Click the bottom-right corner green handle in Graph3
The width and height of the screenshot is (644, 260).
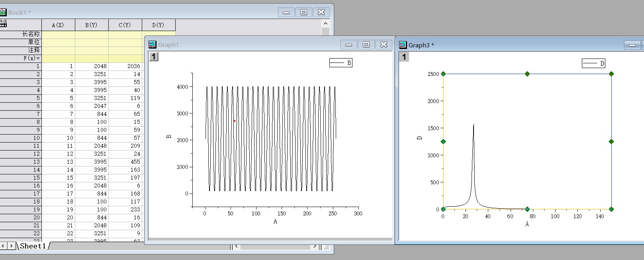(x=611, y=209)
